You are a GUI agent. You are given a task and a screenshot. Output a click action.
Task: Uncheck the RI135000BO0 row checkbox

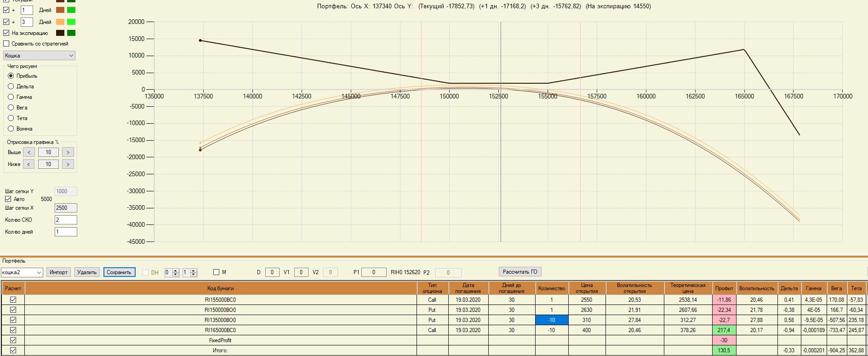coord(13,320)
